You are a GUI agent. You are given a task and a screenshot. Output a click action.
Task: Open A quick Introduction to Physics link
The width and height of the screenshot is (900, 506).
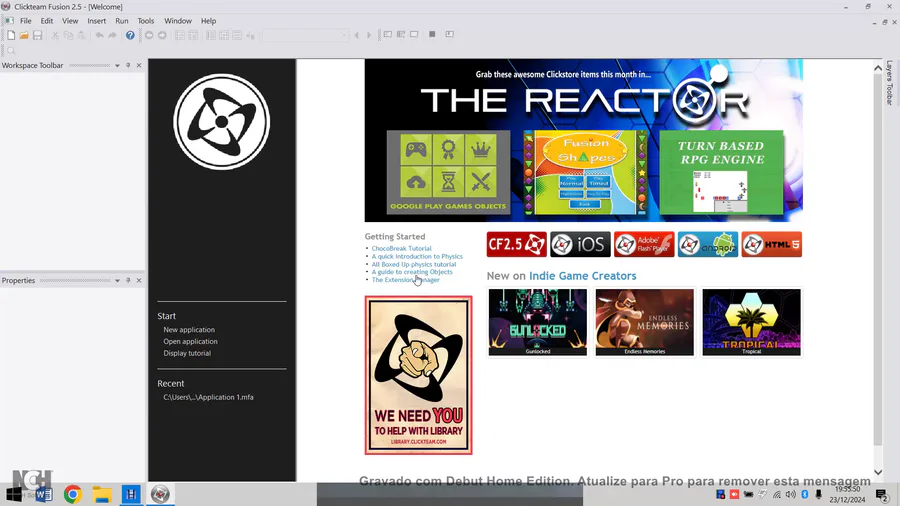[417, 256]
